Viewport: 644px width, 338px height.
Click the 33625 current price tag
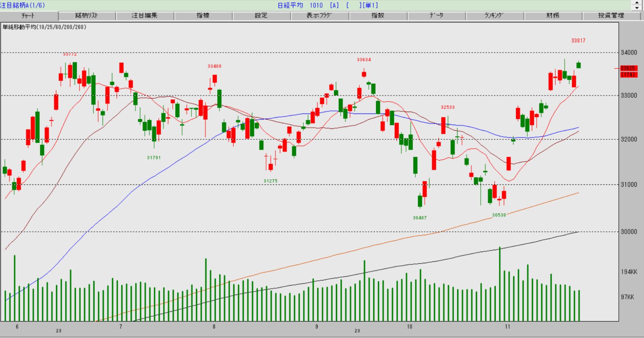coord(629,68)
